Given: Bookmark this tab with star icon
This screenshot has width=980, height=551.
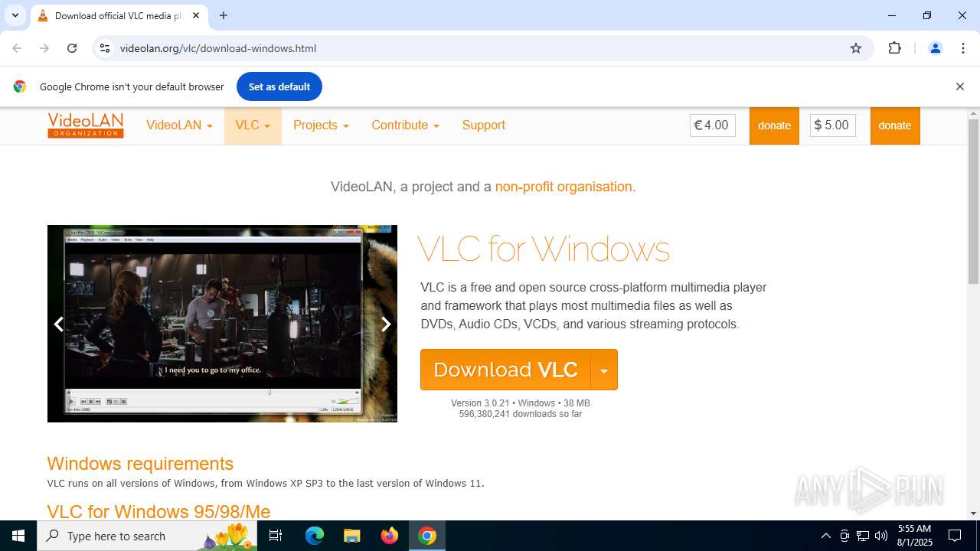Looking at the screenshot, I should (x=856, y=48).
